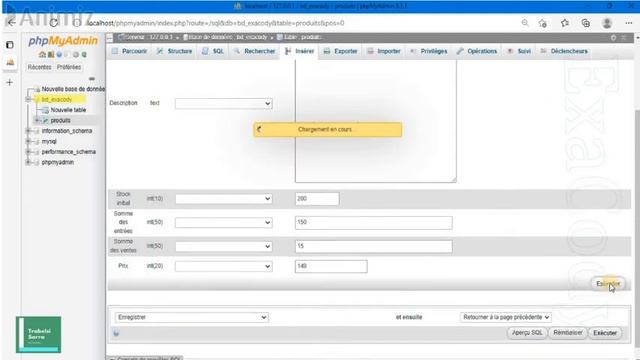This screenshot has width=640, height=360.
Task: Click the Stock initial value field showing 200
Action: [317, 199]
